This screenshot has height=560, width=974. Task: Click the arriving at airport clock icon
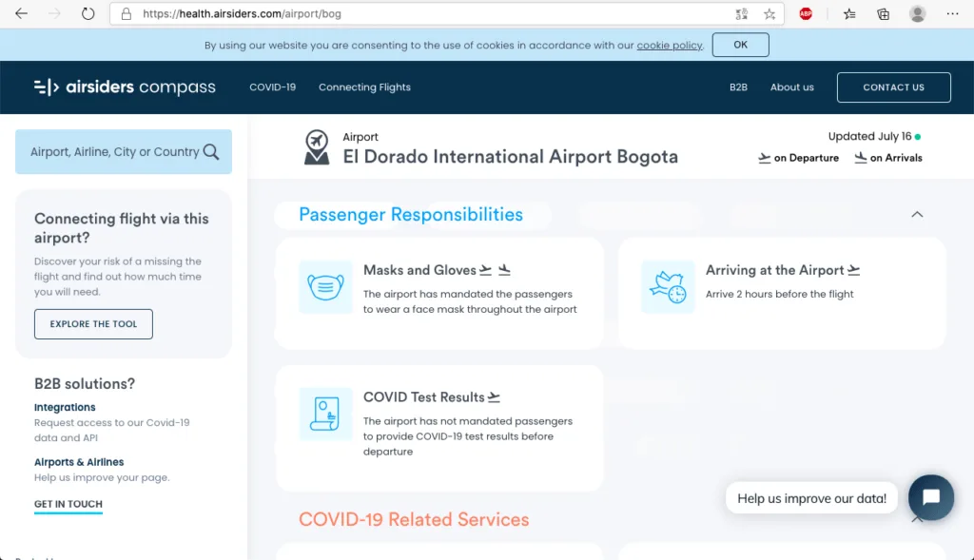(668, 287)
